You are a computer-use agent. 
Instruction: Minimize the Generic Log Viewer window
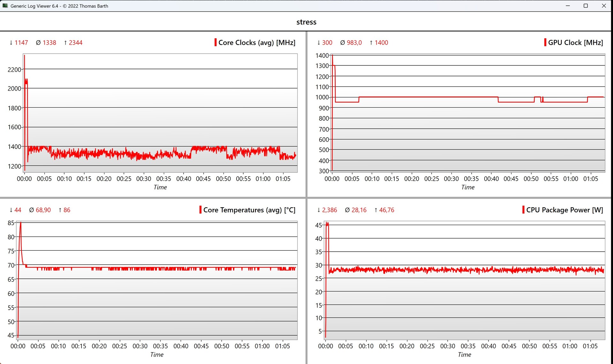[568, 6]
